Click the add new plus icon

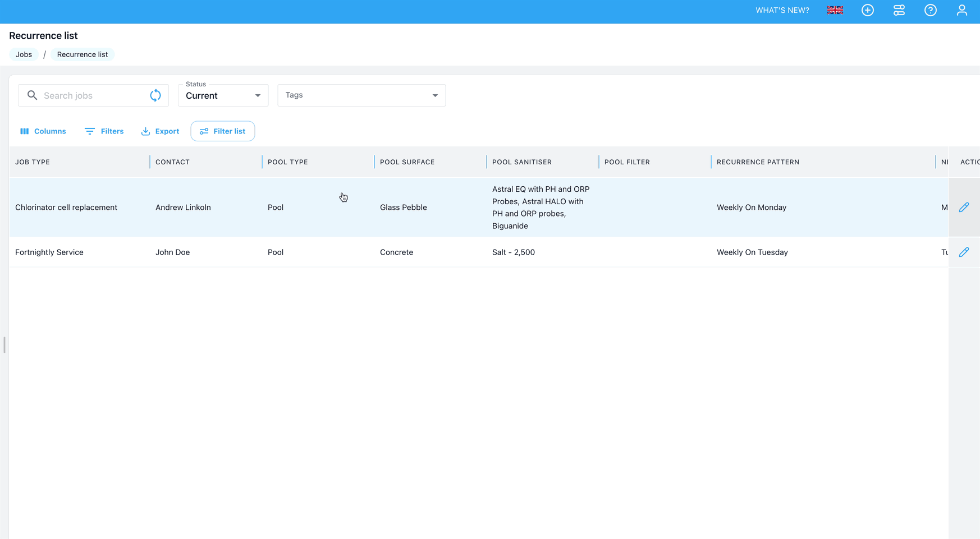[867, 10]
